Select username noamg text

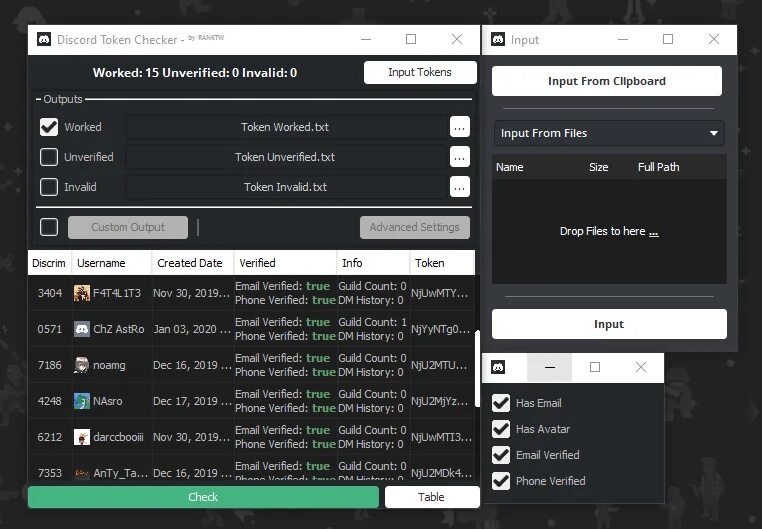[x=109, y=365]
